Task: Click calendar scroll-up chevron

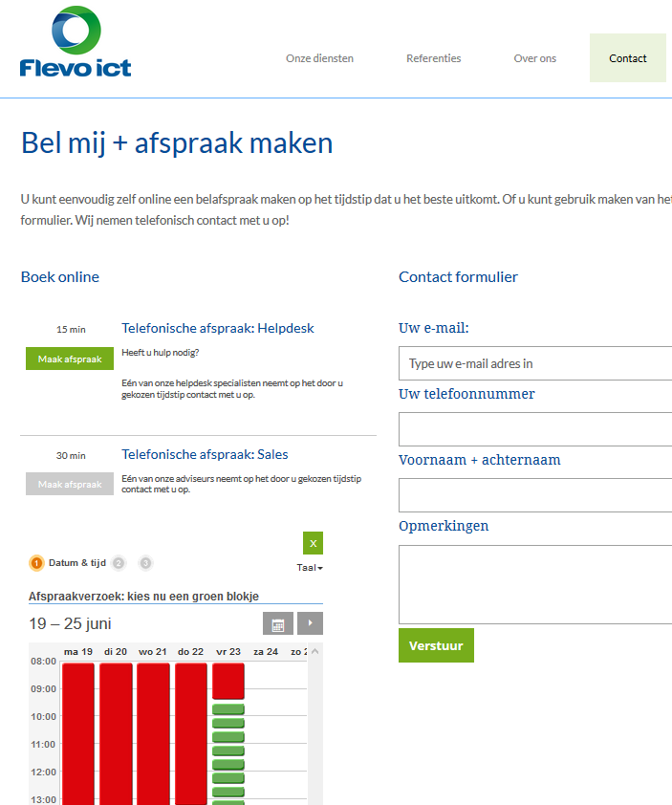Action: click(315, 651)
